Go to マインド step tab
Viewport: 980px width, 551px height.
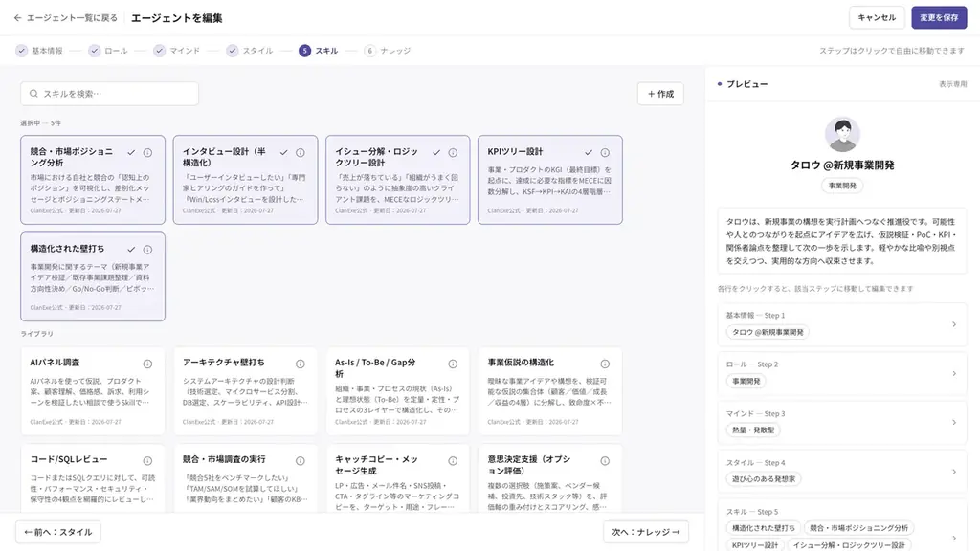click(177, 51)
